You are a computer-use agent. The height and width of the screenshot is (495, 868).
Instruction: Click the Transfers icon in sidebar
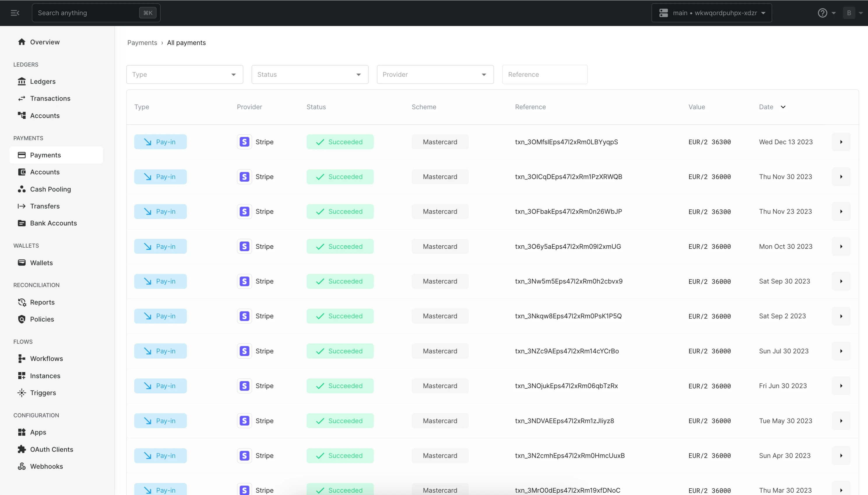22,205
